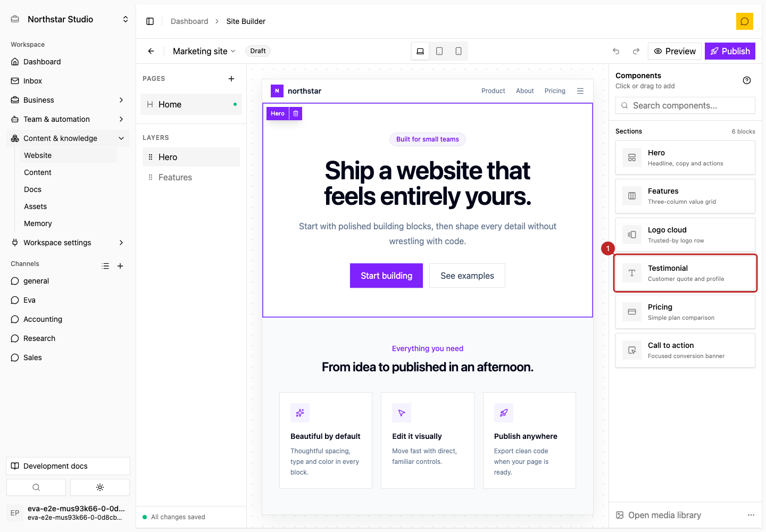Focus the Search components field
Viewport: 766px width, 532px height.
685,105
